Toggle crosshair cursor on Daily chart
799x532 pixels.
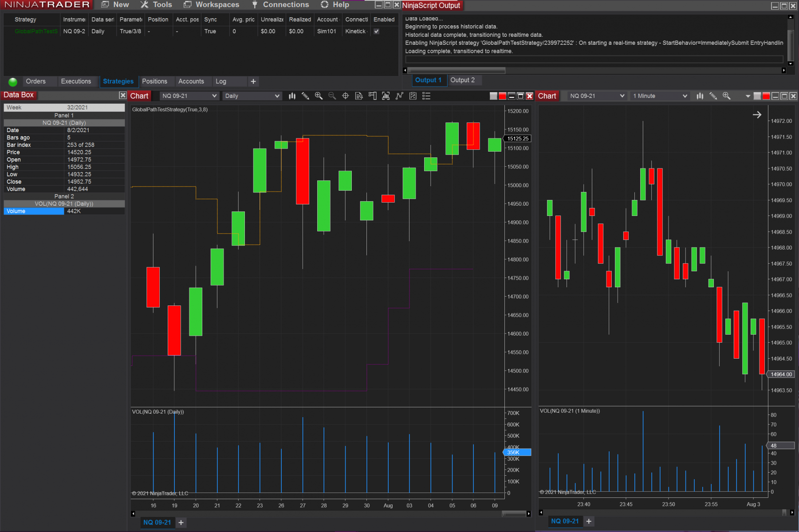[x=345, y=96]
